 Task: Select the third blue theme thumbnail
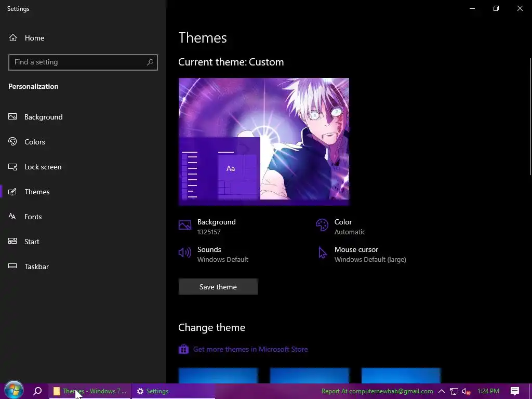click(401, 376)
